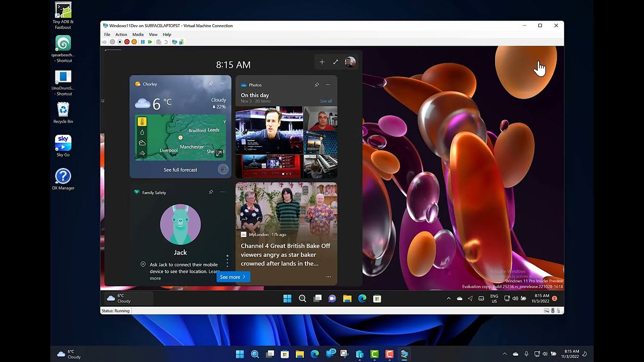Click See all in Photos widget
Screen dimensions: 644x362
coord(326,101)
